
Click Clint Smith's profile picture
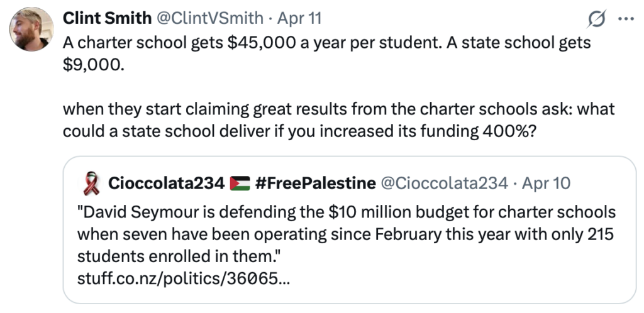(x=33, y=30)
